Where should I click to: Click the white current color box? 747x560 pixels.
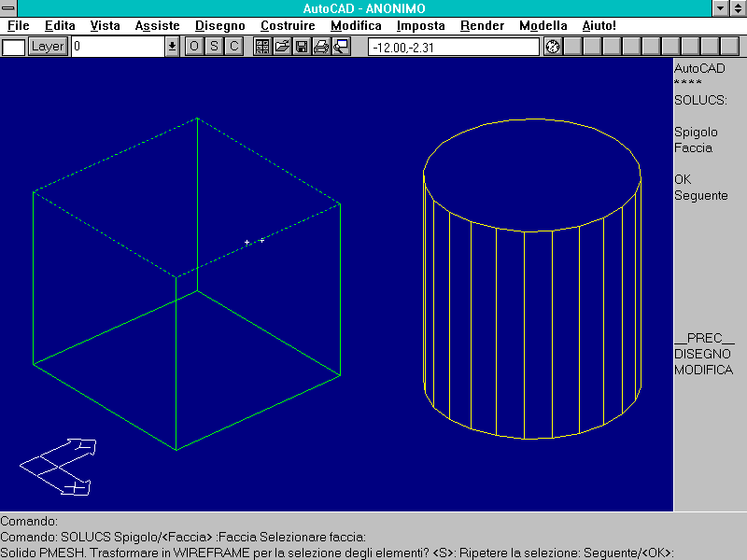point(13,48)
